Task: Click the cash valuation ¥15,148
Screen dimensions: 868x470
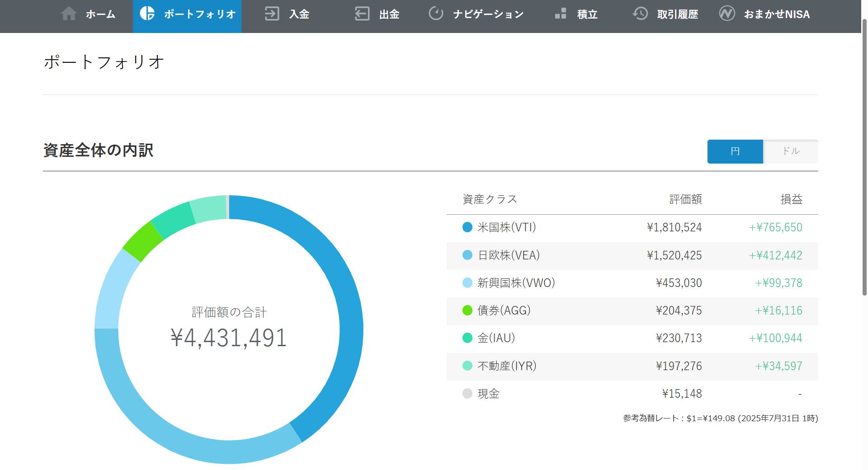Action: (x=682, y=394)
